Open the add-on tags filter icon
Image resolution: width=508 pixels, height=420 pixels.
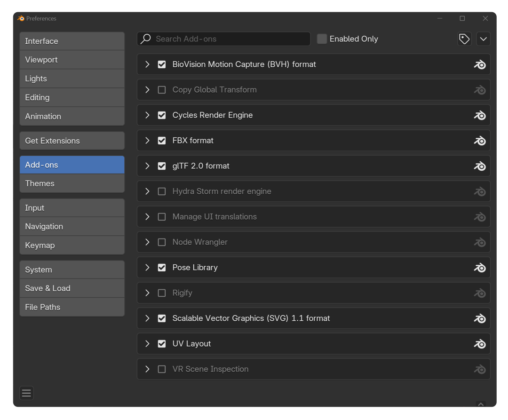pos(464,39)
